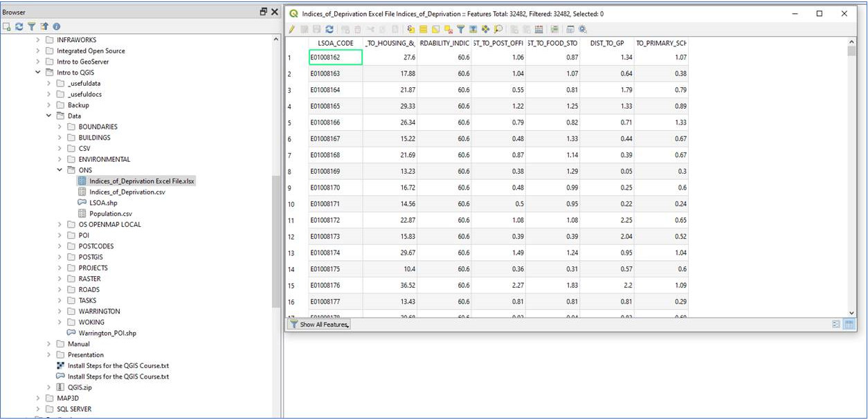Click the Browser Enable/Disable Properties Widget info icon
The height and width of the screenshot is (420, 868).
tap(57, 26)
